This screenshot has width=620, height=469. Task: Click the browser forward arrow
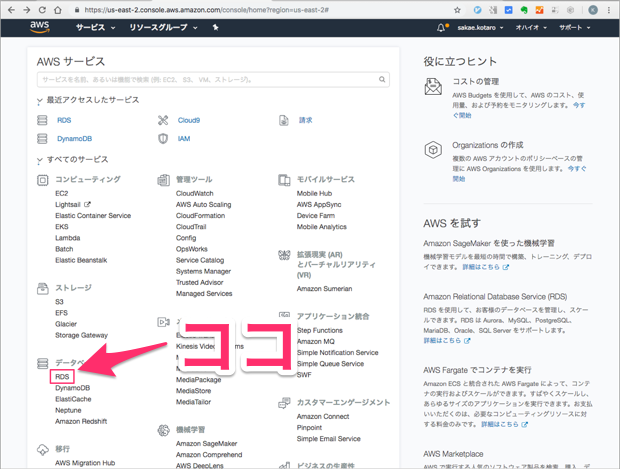(26, 10)
